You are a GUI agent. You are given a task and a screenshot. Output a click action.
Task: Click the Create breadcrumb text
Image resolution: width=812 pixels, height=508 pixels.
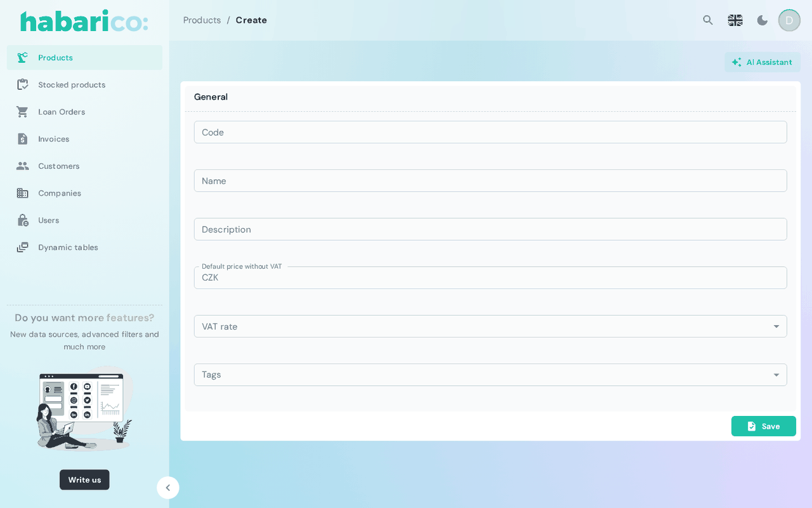pos(251,20)
